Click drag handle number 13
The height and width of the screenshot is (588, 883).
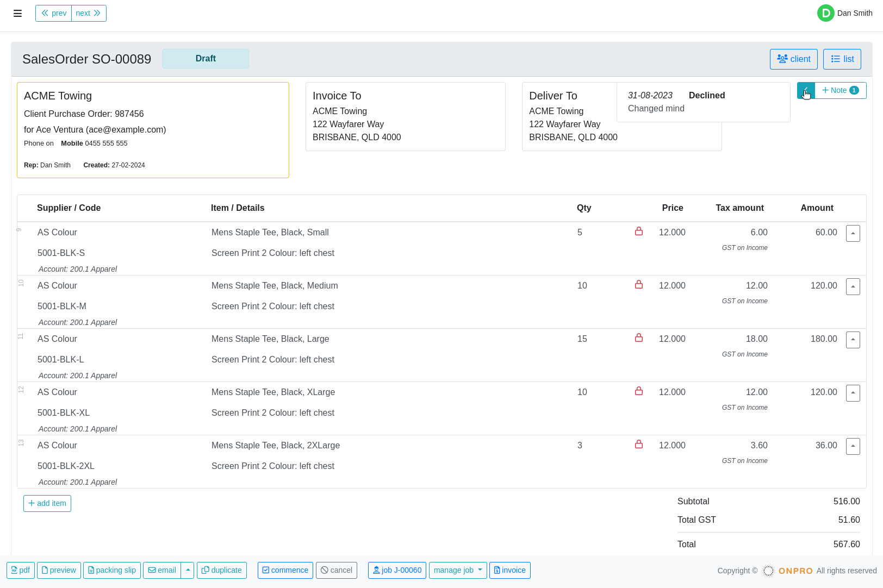(x=21, y=443)
